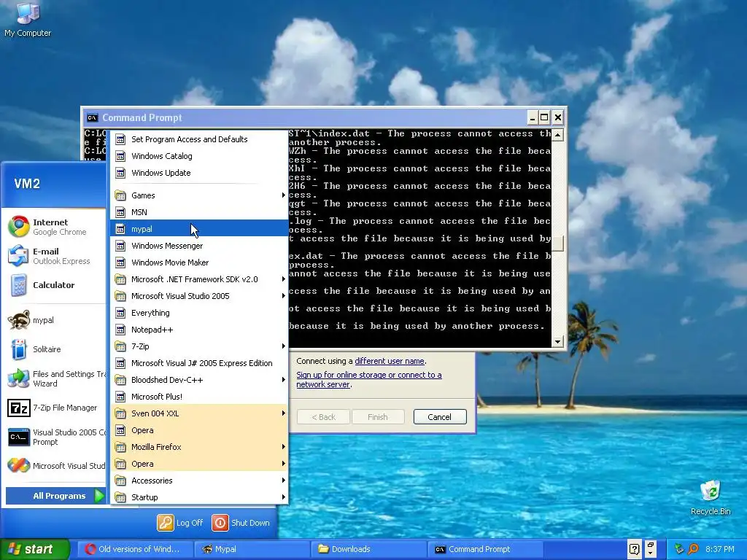This screenshot has height=560, width=747.
Task: Expand the 7-Zip submenu
Action: [199, 346]
